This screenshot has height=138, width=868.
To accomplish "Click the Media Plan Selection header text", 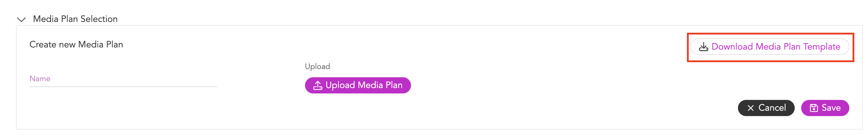I will click(x=75, y=19).
